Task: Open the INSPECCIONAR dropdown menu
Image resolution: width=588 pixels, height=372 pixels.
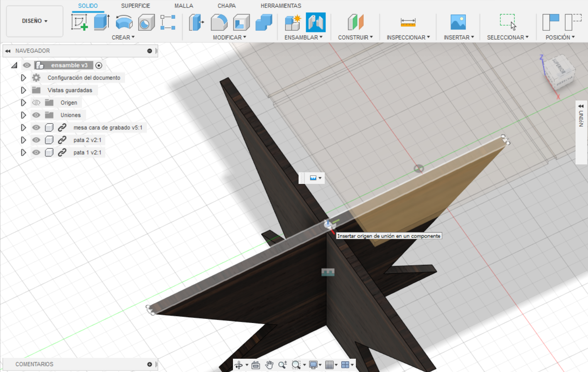Action: [408, 37]
